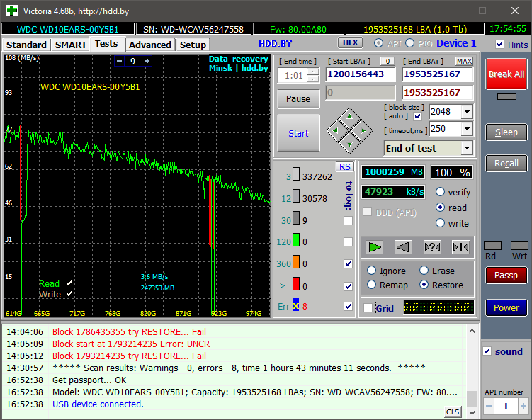532x420 pixels.
Task: Click the Start LBA input field
Action: [x=361, y=74]
